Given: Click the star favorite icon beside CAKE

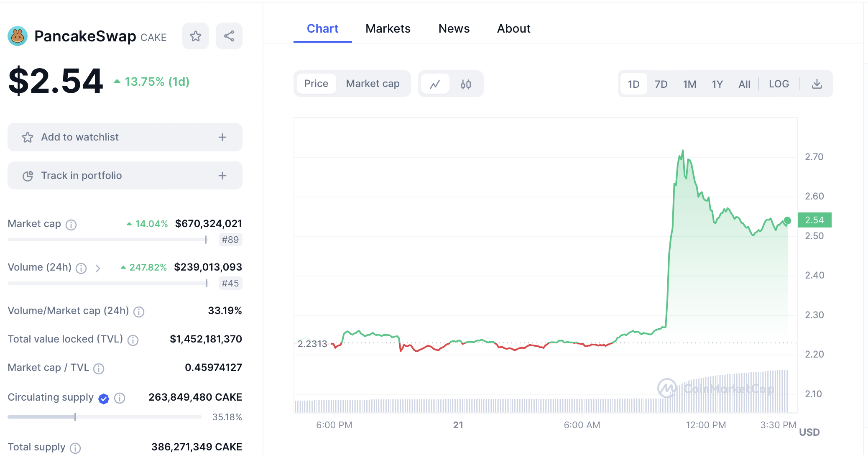Looking at the screenshot, I should (x=195, y=36).
